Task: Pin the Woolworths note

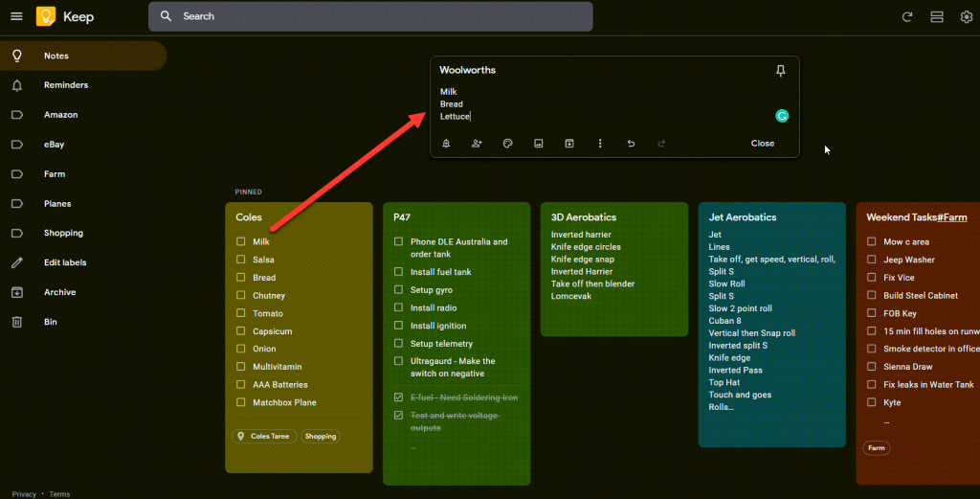Action: click(781, 71)
